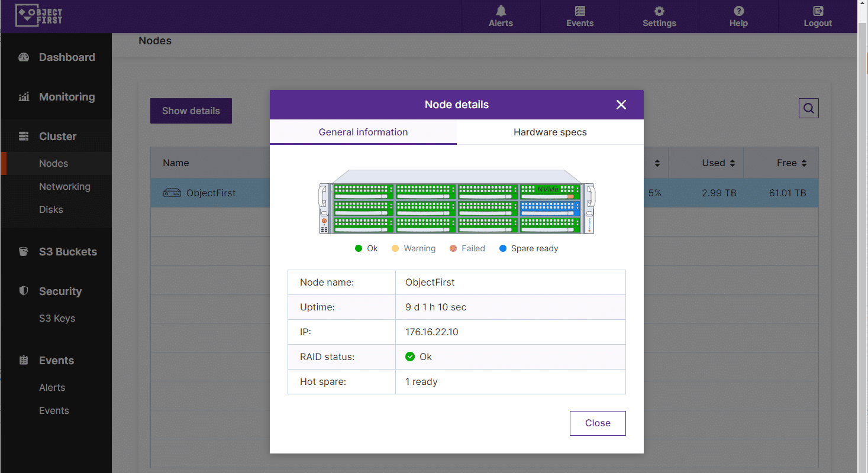Open S3 Keys under Security

56,318
